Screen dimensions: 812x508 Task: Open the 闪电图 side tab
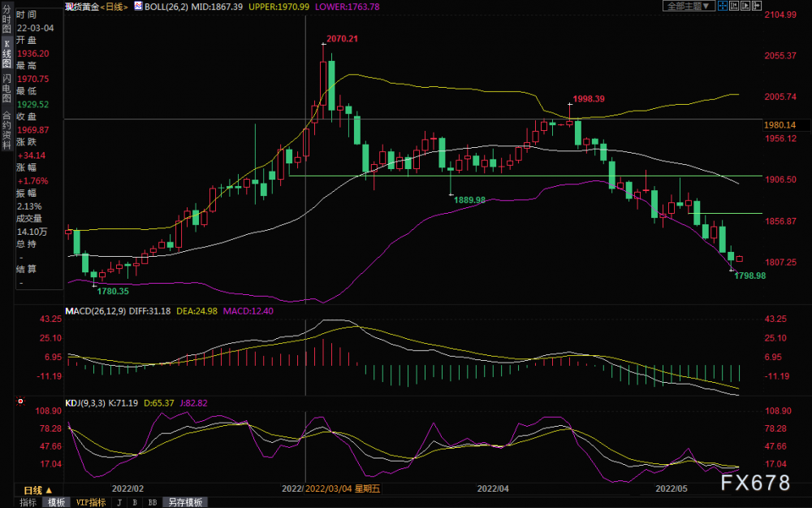(x=6, y=88)
